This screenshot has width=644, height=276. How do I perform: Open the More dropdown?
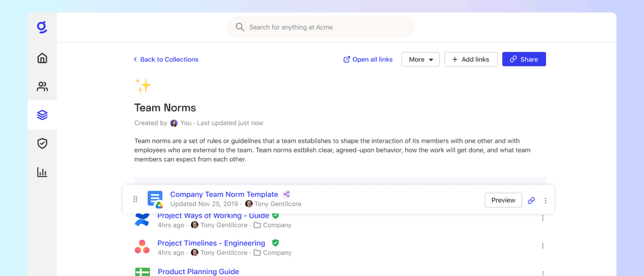(420, 59)
